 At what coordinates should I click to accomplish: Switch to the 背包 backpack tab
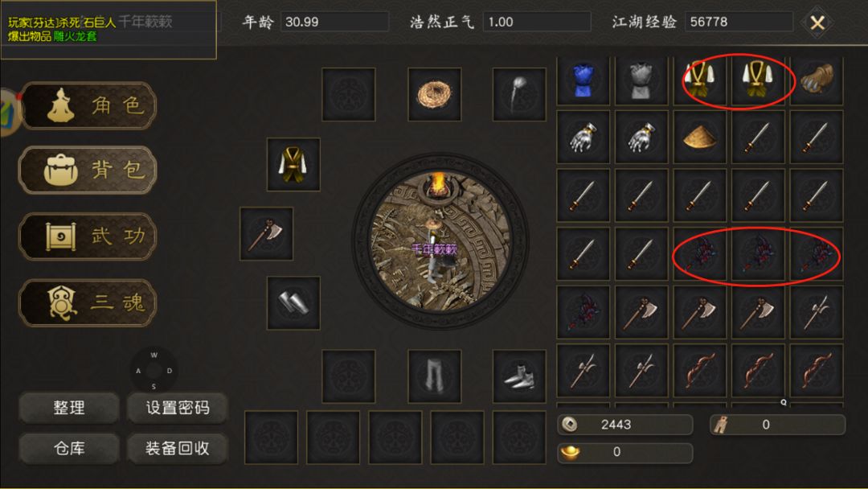[88, 170]
